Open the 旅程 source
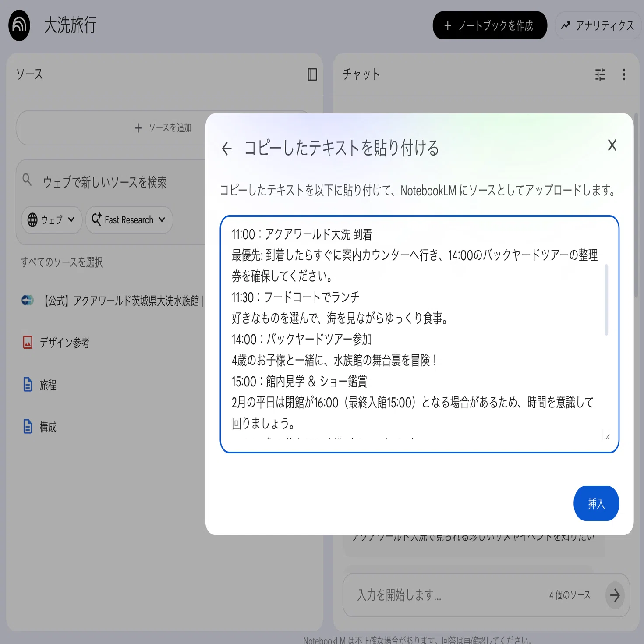The height and width of the screenshot is (644, 644). click(x=48, y=385)
